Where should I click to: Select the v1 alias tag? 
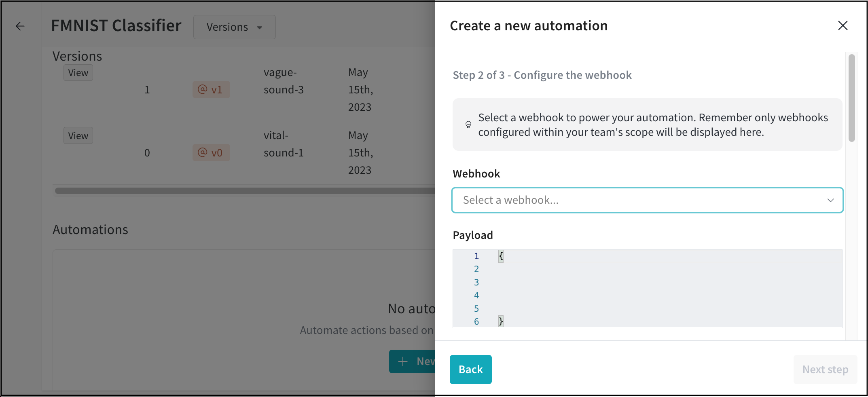click(x=211, y=90)
